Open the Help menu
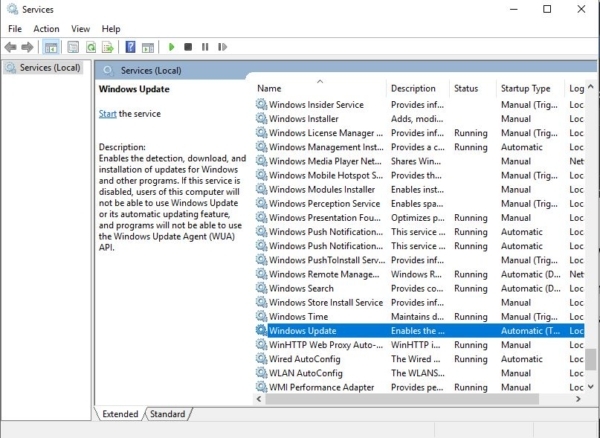This screenshot has width=600, height=438. 111,29
